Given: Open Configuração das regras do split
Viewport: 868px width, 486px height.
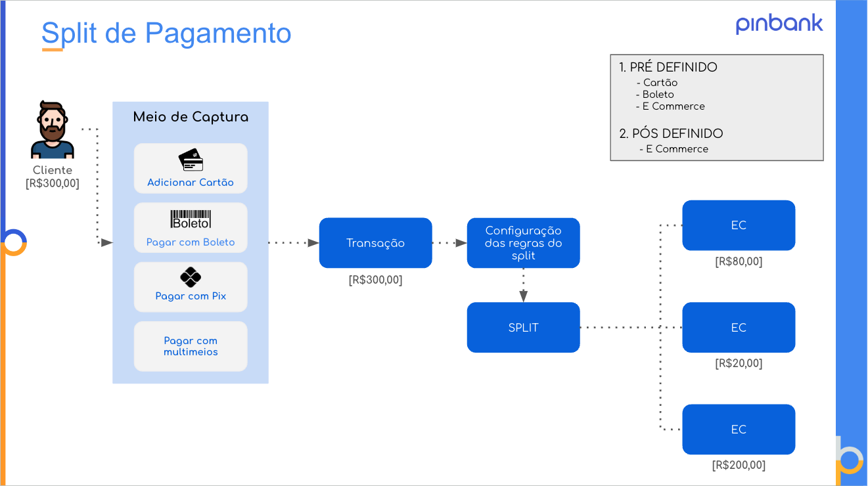Looking at the screenshot, I should (x=523, y=242).
